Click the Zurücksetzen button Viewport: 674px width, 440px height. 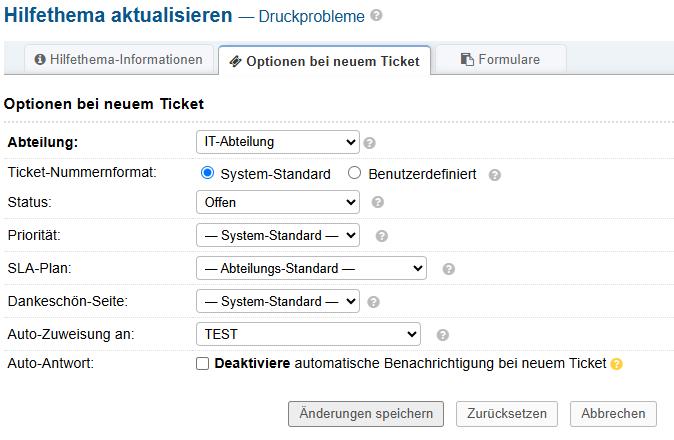(506, 413)
